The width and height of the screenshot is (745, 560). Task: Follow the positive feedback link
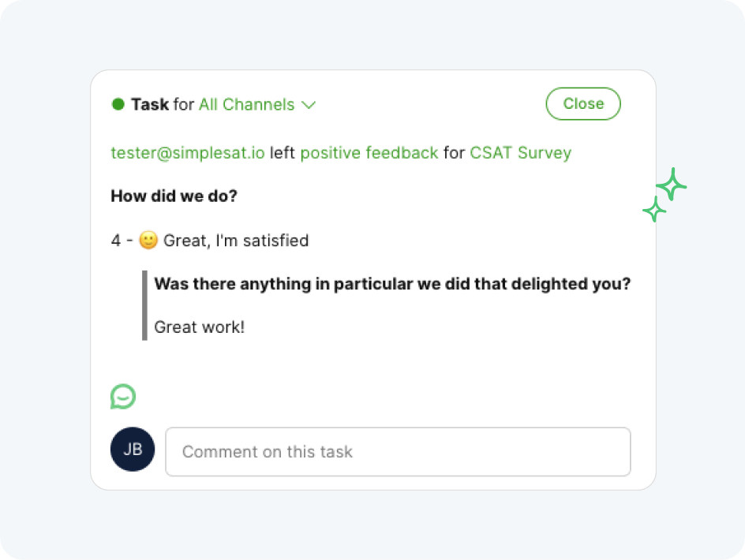coord(369,153)
